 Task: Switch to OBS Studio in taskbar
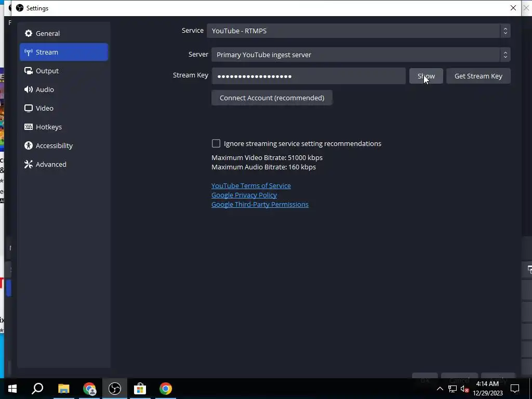point(115,389)
